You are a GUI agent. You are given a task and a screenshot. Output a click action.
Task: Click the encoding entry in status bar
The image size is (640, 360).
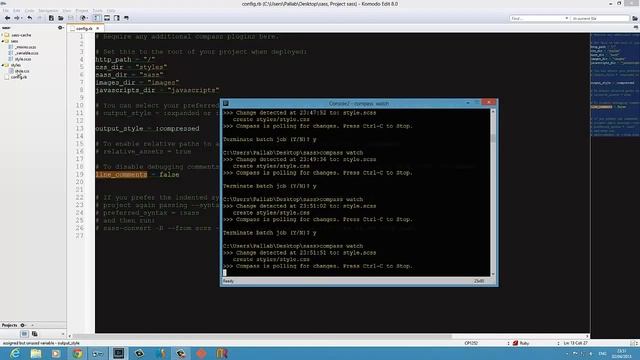coord(471,343)
